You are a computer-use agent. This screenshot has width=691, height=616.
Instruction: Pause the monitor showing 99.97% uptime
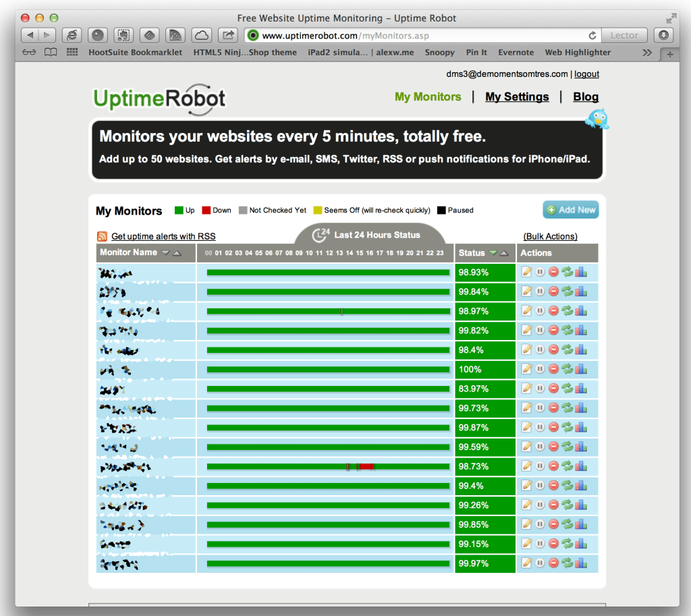tap(541, 563)
